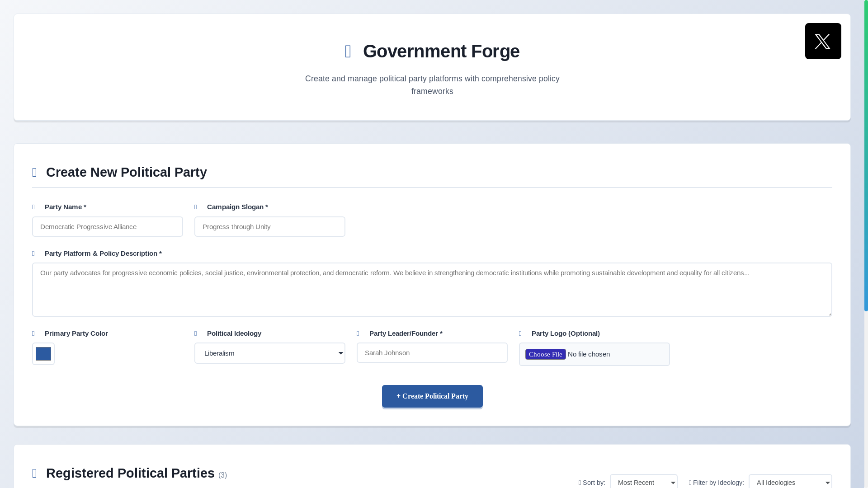Open the Sort by Most Recent dropdown
Viewport: 868px width, 488px height.
click(644, 482)
